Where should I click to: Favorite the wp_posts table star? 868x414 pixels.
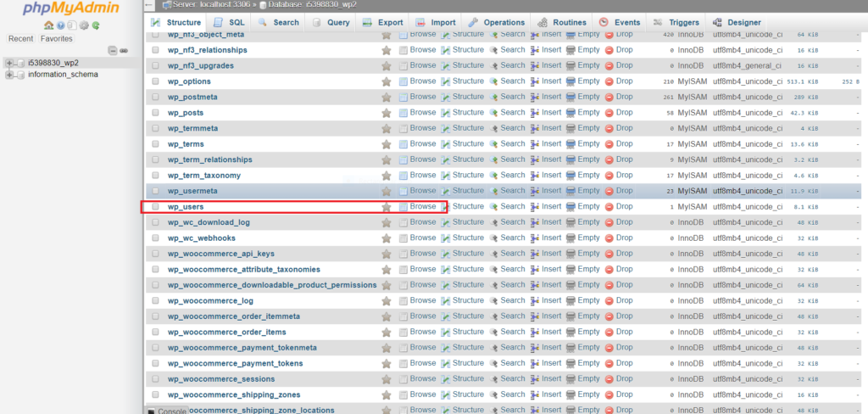[x=387, y=113]
